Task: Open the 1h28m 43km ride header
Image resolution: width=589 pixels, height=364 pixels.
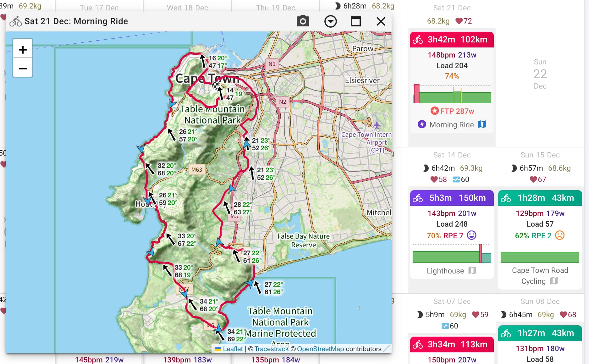Action: [x=540, y=198]
